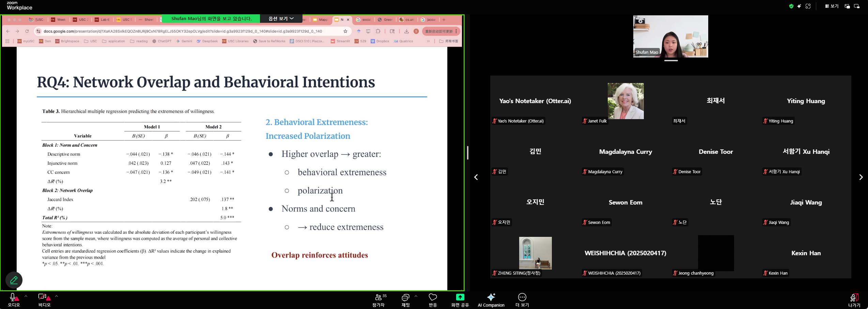This screenshot has width=868, height=309.
Task: Start screen sharing with the green Share button
Action: pos(460,300)
